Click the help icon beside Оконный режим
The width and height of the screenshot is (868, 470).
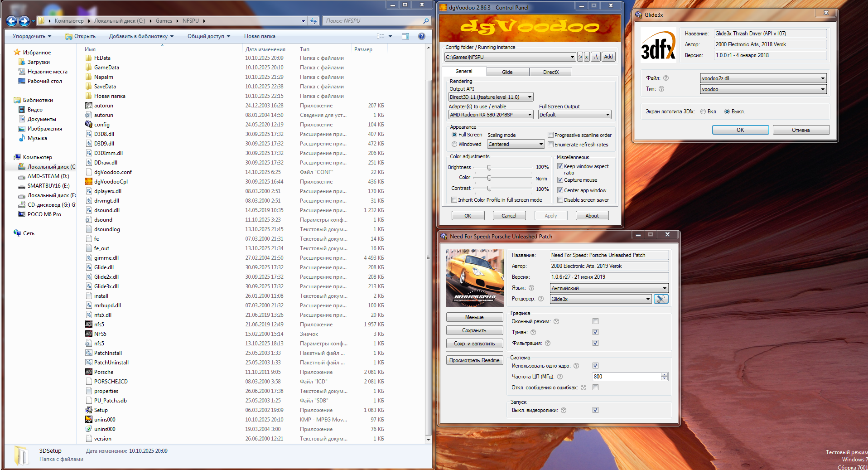[x=556, y=321]
